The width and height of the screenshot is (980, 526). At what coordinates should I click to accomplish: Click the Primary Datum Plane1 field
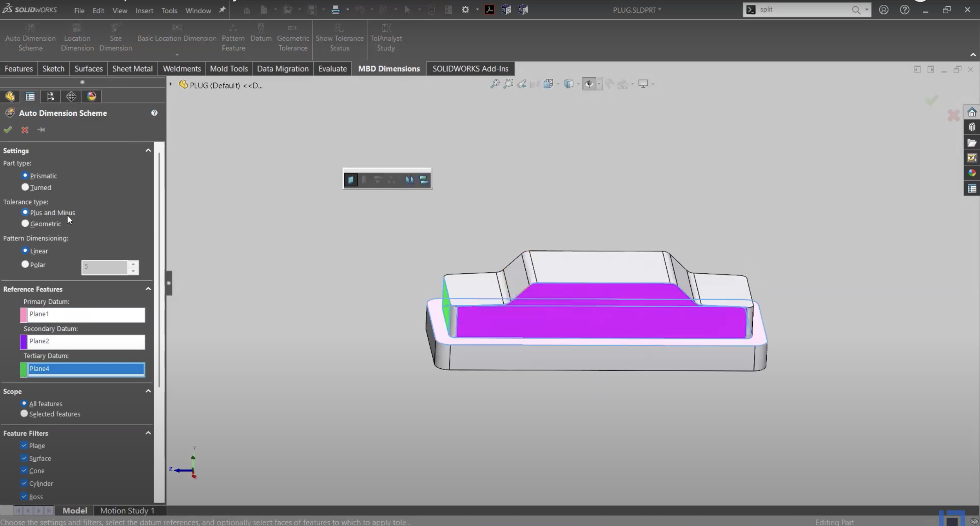point(86,315)
